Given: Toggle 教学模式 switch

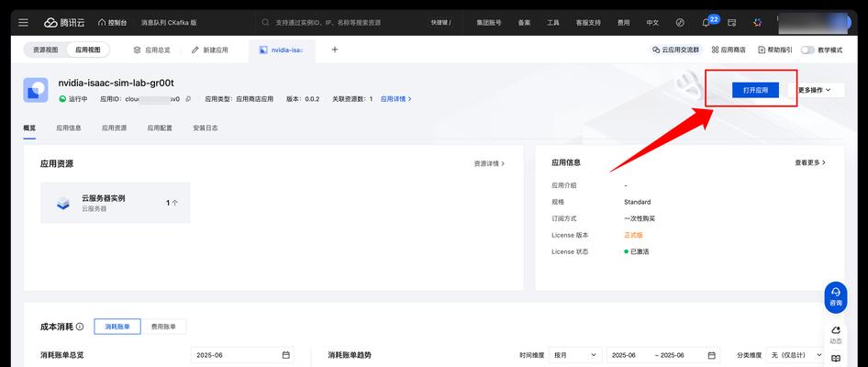Looking at the screenshot, I should point(807,50).
